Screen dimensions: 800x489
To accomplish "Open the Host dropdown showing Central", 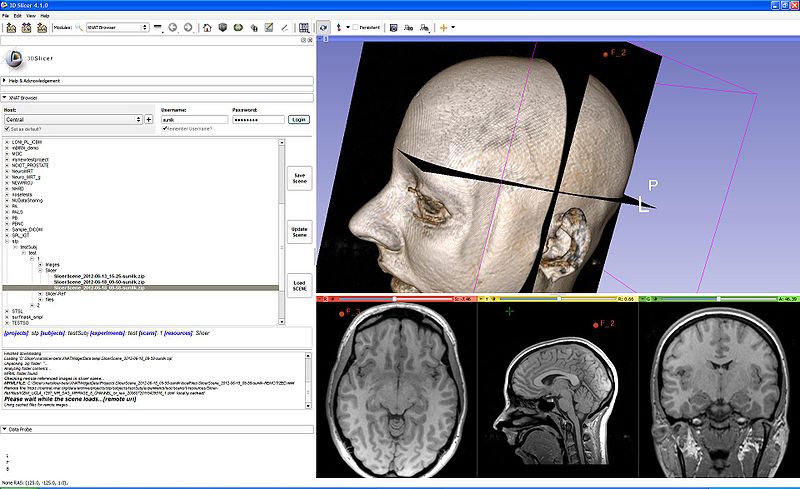I will click(72, 119).
